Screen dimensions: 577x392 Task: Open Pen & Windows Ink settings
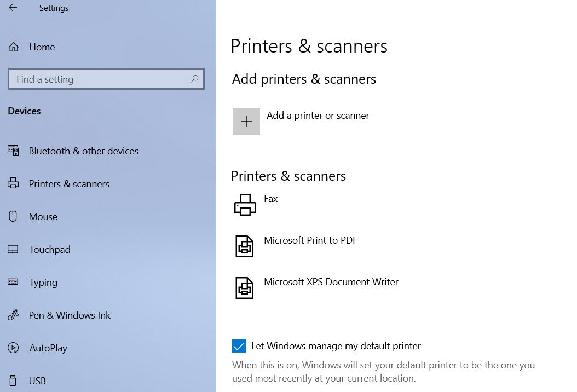[70, 315]
